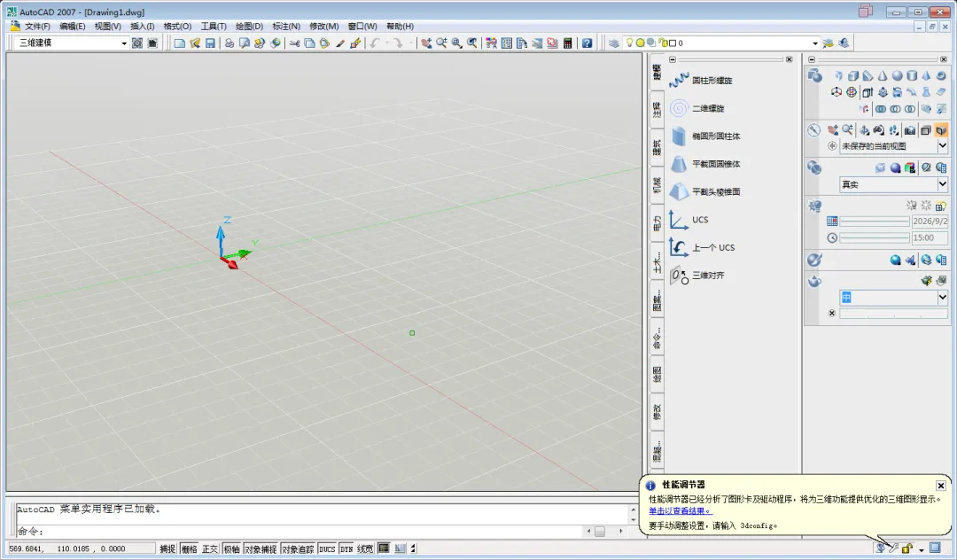This screenshot has height=560, width=957.
Task: Toggle 对象捕捉 object snap
Action: pyautogui.click(x=261, y=549)
